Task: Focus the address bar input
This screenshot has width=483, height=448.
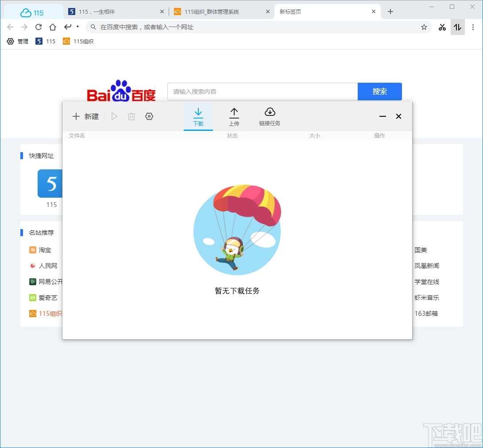Action: [x=259, y=27]
